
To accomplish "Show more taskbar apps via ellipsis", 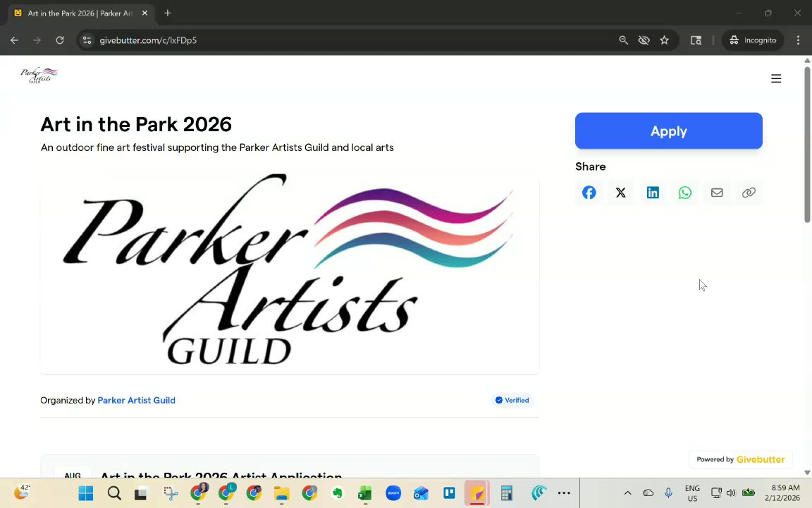I will 565,493.
